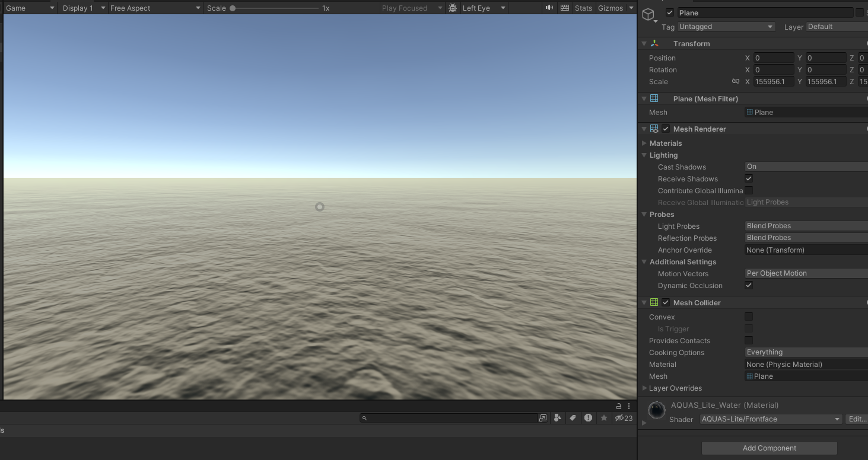Click the magnifier icon in the search field

pyautogui.click(x=365, y=418)
